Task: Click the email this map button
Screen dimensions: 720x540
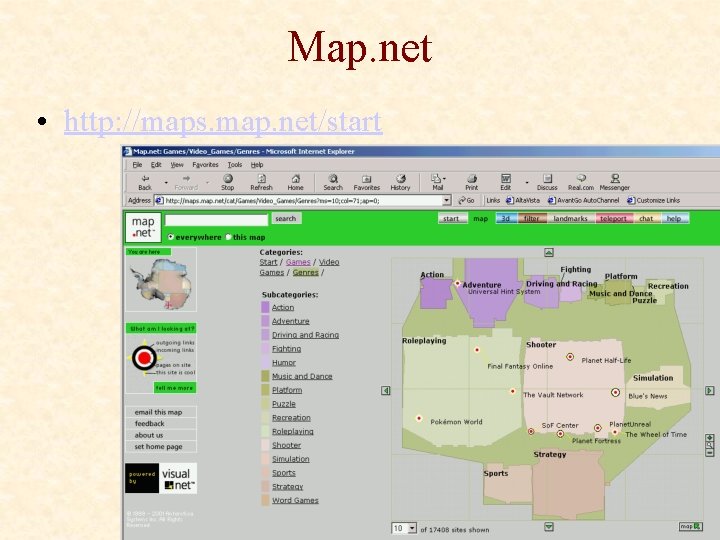Action: click(x=161, y=412)
